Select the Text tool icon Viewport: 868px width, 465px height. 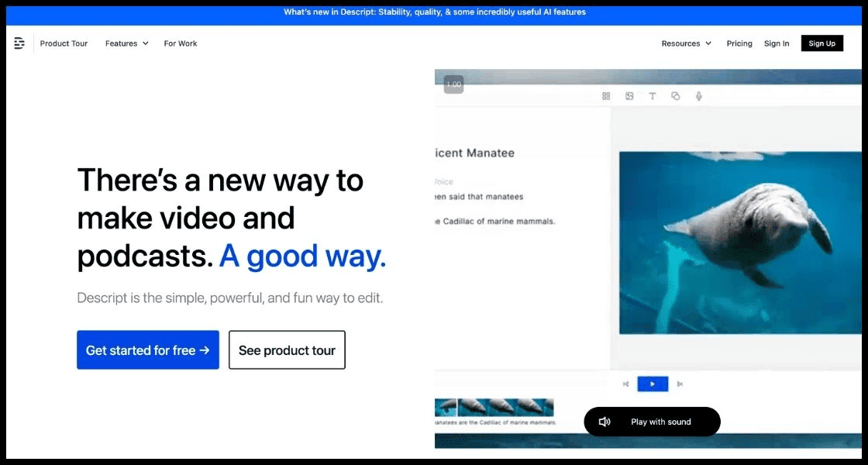point(653,96)
